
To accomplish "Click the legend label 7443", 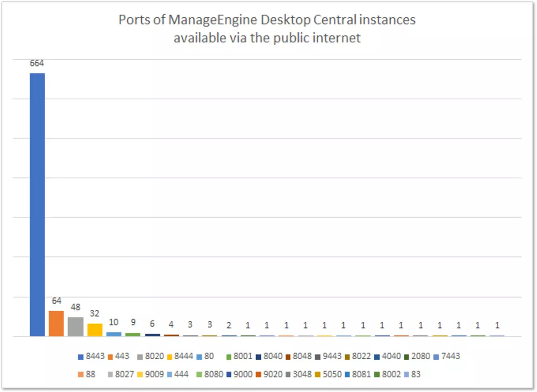I will click(450, 356).
